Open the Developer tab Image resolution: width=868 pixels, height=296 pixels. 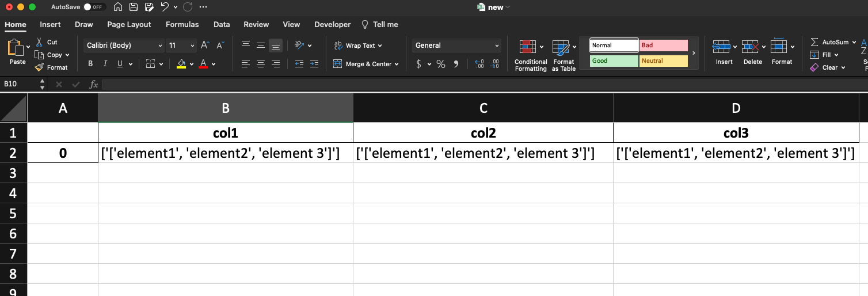coord(333,24)
